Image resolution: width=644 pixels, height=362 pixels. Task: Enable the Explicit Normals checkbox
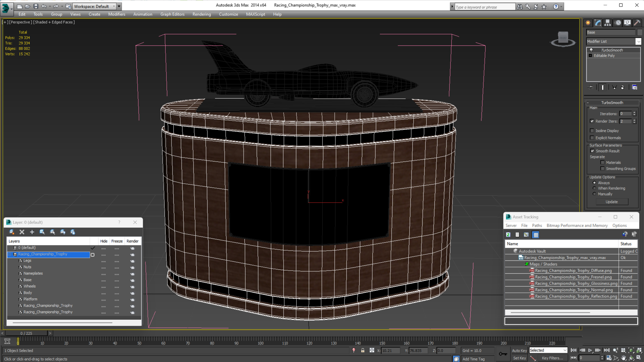[592, 138]
